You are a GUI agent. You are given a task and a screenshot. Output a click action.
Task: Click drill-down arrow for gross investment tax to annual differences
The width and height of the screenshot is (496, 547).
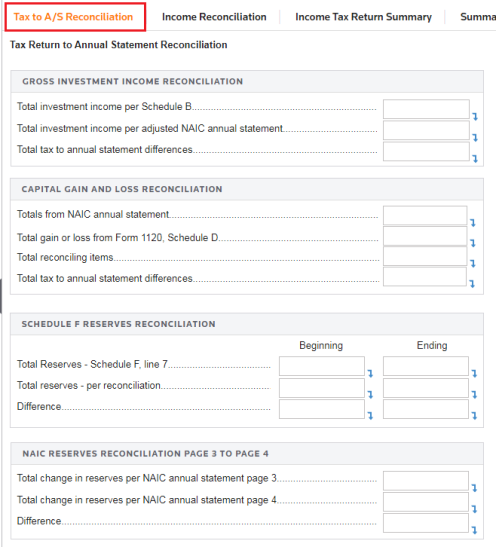pyautogui.click(x=475, y=159)
